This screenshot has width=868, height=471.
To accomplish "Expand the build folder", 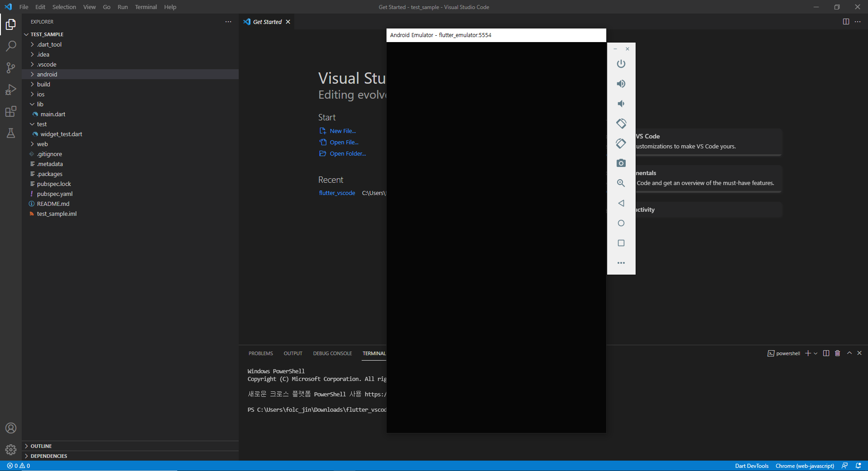I will tap(130, 84).
